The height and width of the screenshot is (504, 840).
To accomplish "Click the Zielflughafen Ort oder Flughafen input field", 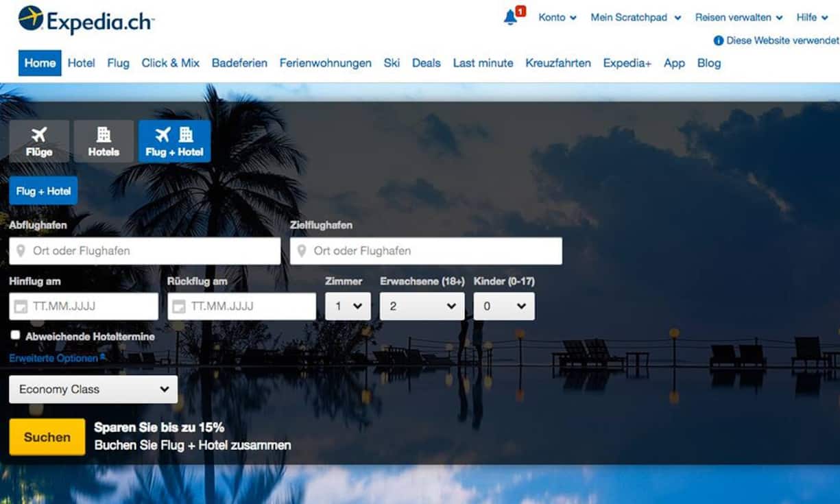I will 425,250.
